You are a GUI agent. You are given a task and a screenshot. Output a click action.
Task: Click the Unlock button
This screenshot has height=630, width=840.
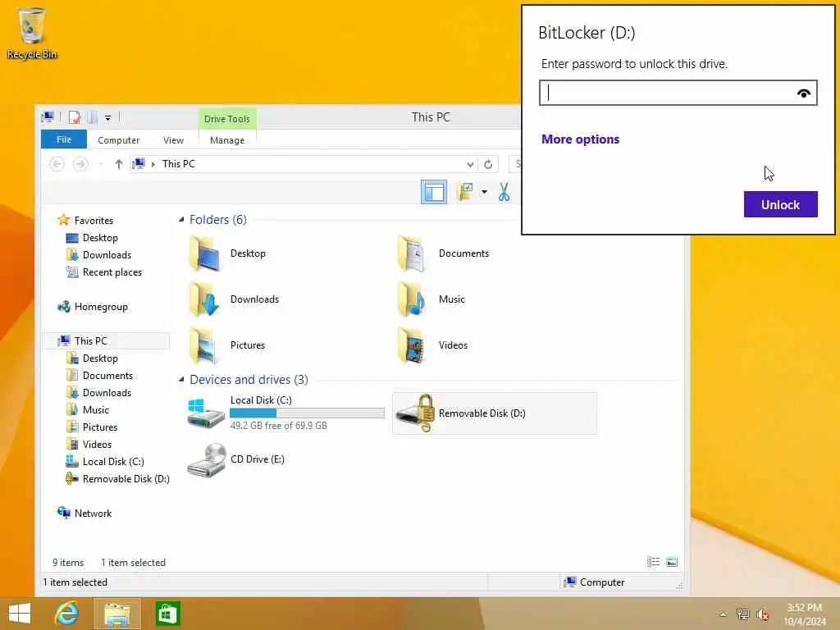click(781, 204)
